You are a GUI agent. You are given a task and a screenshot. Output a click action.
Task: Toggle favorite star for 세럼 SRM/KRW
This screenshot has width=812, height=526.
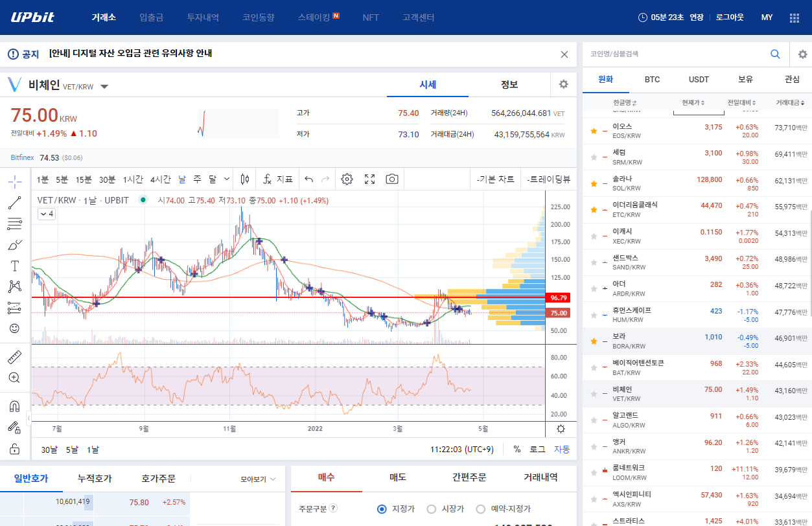point(594,157)
